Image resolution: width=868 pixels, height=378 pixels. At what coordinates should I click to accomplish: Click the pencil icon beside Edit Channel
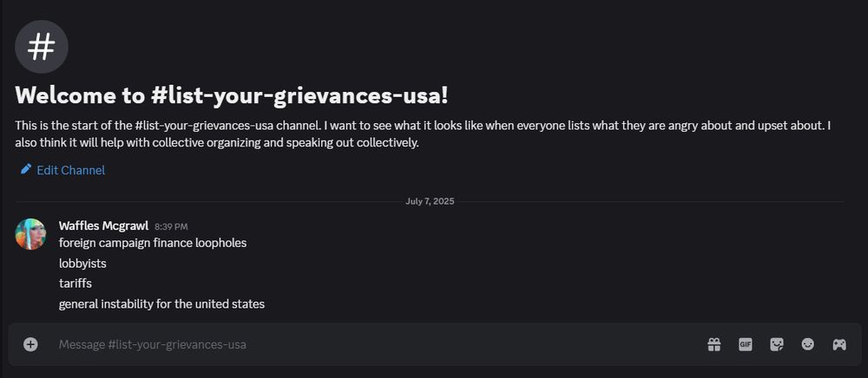tap(26, 169)
